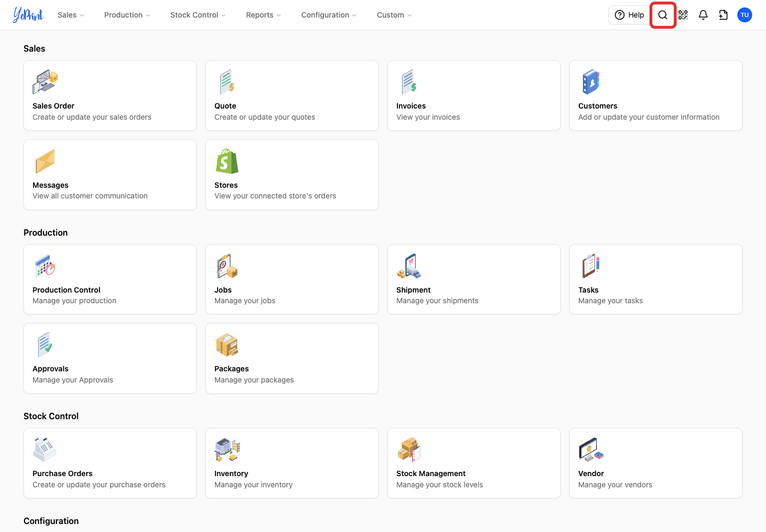Screen dimensions: 766x532
Task: Click 'Manage your shipments' text
Action: 437,301
